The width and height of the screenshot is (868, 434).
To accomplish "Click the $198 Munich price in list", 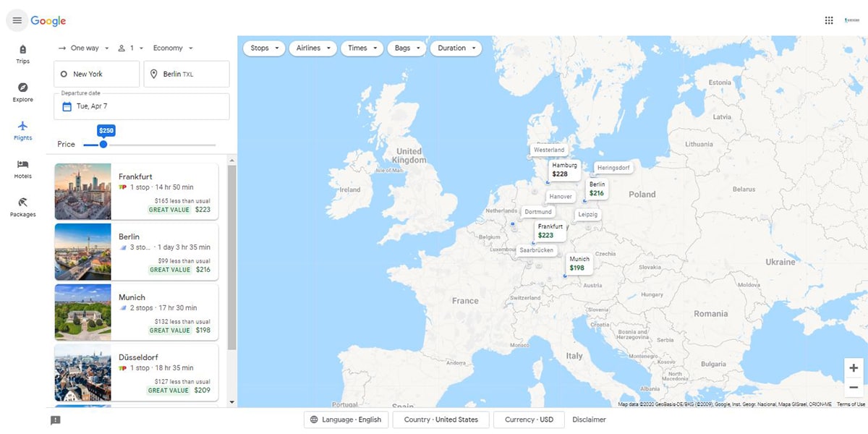I will (203, 331).
